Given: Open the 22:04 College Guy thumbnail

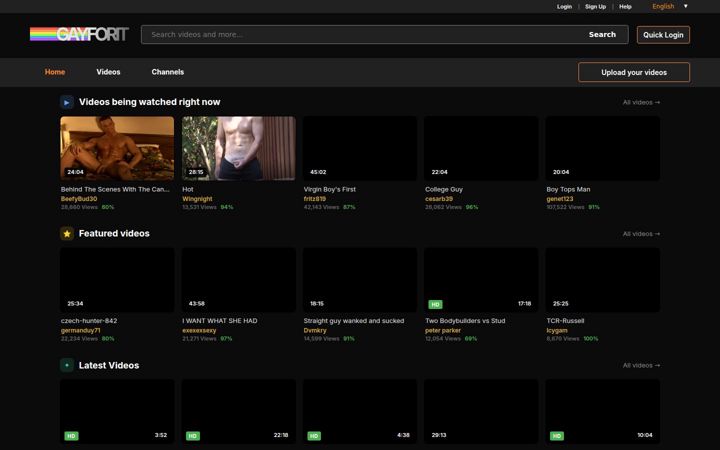Looking at the screenshot, I should click(x=481, y=148).
